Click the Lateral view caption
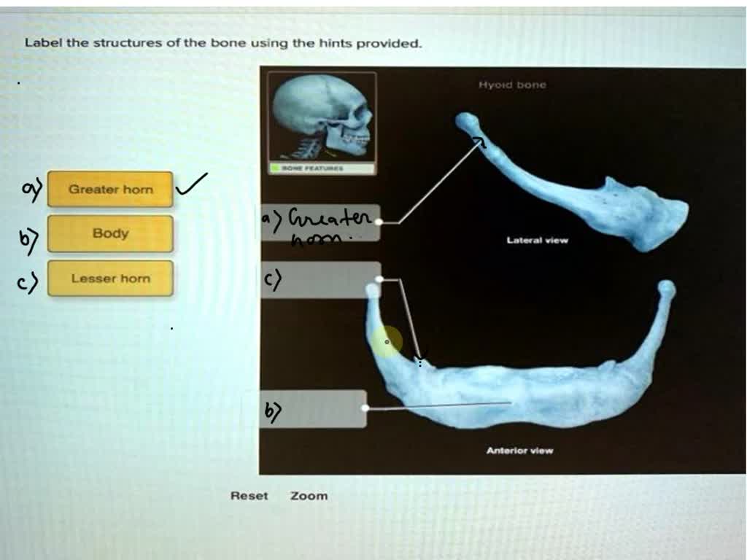The width and height of the screenshot is (747, 560). click(x=538, y=241)
